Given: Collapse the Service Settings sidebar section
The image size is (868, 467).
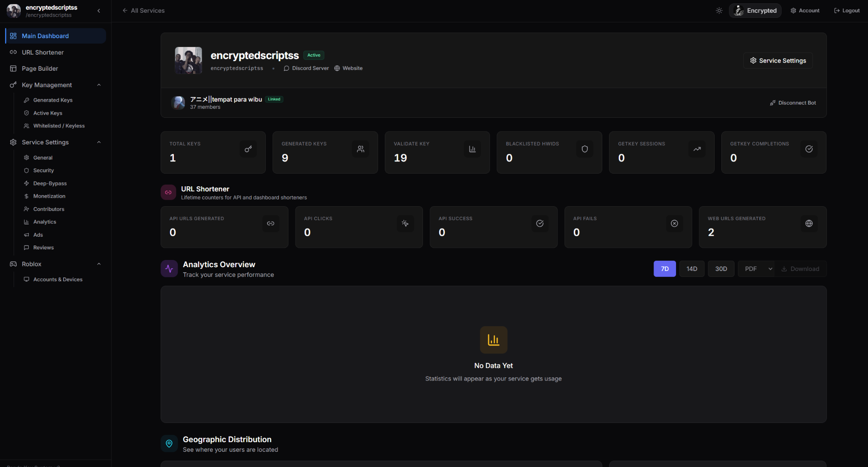Looking at the screenshot, I should pos(99,142).
